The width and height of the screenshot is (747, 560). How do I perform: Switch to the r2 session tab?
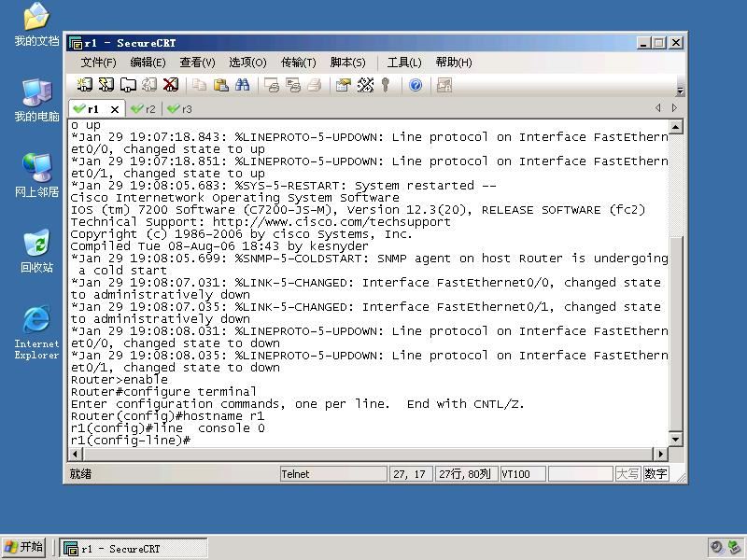pyautogui.click(x=144, y=109)
